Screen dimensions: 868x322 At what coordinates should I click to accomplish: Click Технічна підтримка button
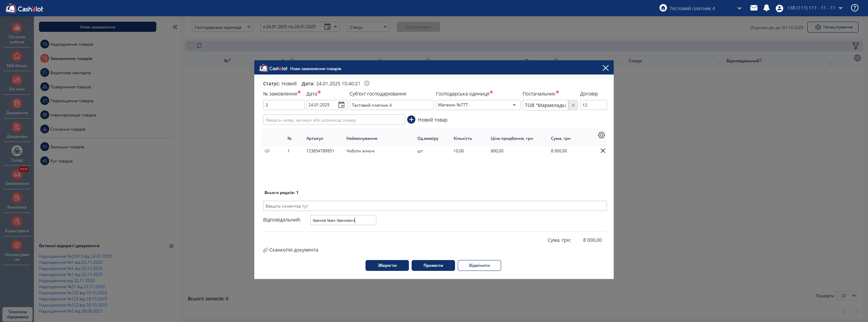[x=18, y=314]
